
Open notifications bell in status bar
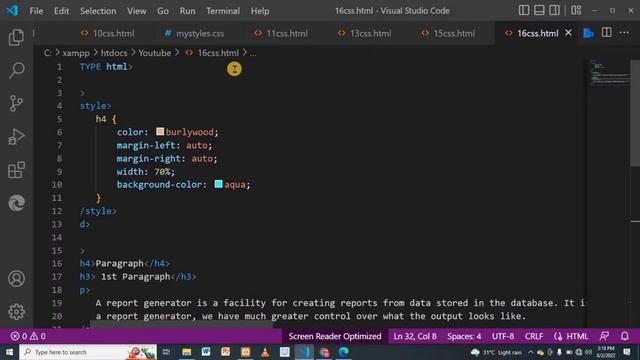(x=624, y=336)
